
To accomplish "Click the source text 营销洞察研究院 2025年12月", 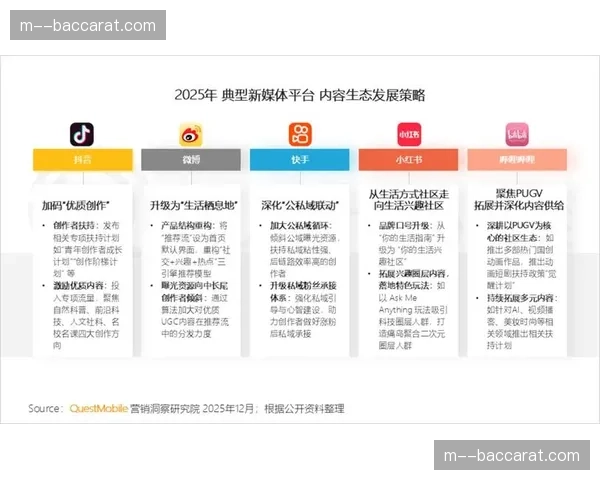I will 192,408.
